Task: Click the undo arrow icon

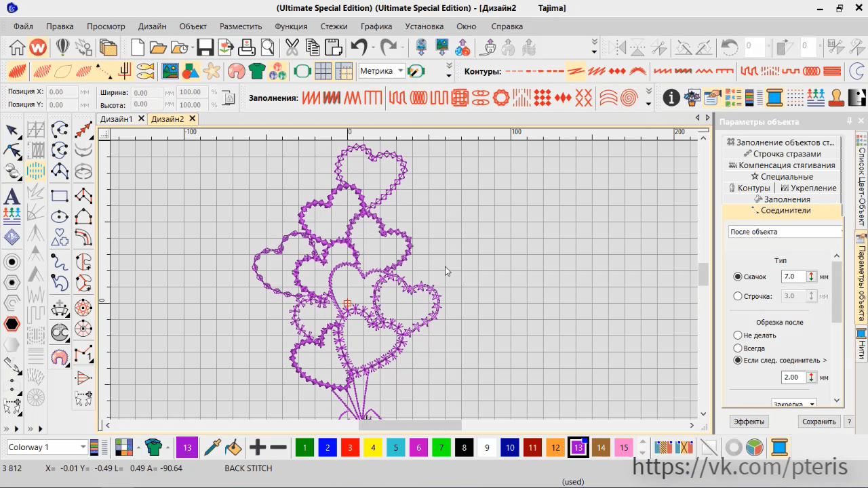Action: click(359, 47)
